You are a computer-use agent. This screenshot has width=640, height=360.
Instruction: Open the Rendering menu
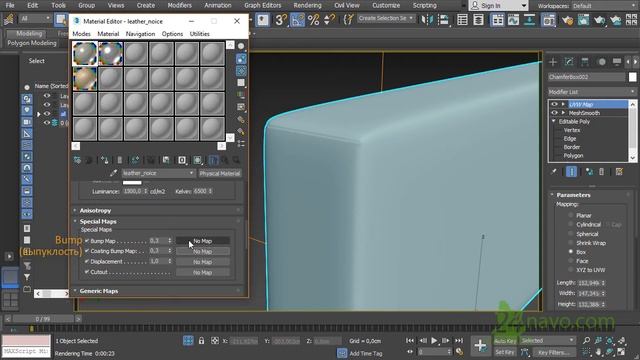tap(307, 5)
